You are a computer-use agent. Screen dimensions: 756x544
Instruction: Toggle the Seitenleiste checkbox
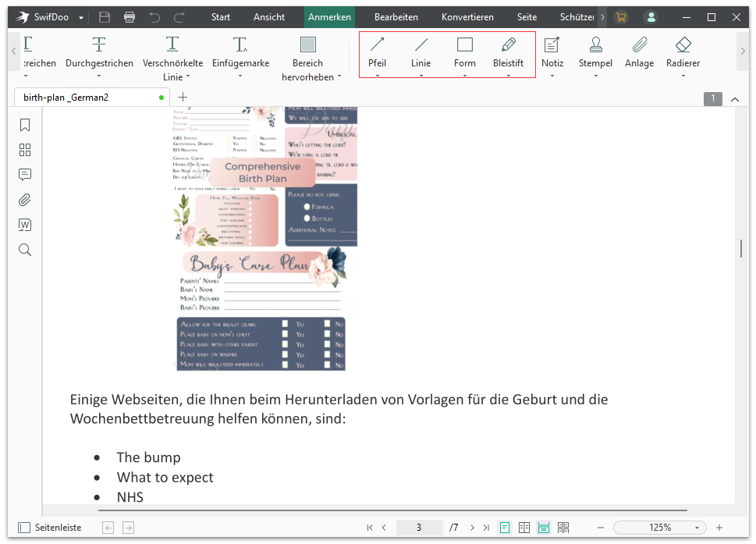pyautogui.click(x=24, y=528)
